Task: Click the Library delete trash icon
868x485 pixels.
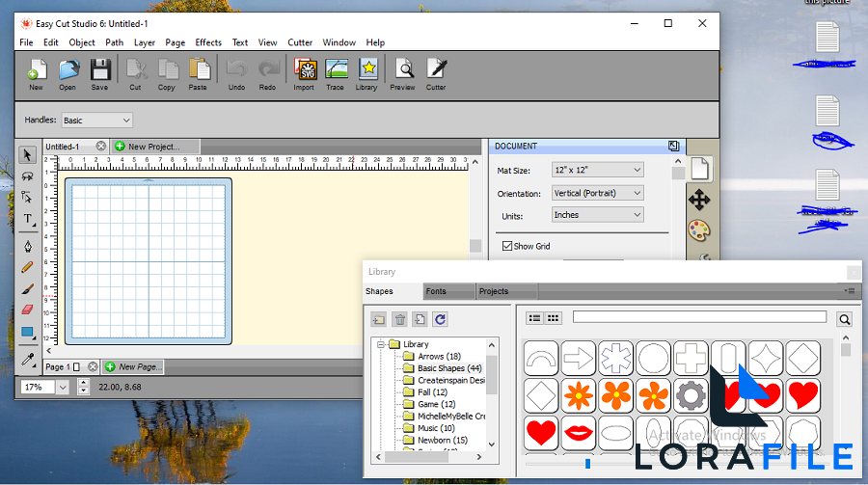Action: pyautogui.click(x=399, y=319)
